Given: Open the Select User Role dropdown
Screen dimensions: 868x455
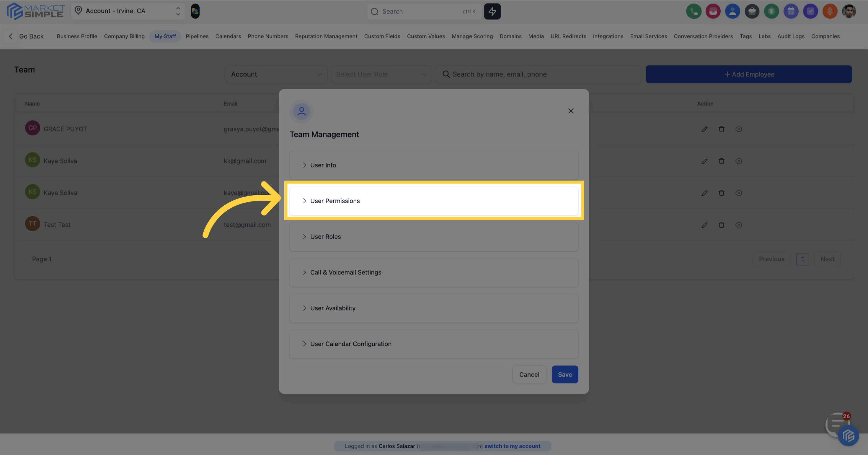Looking at the screenshot, I should (x=381, y=74).
